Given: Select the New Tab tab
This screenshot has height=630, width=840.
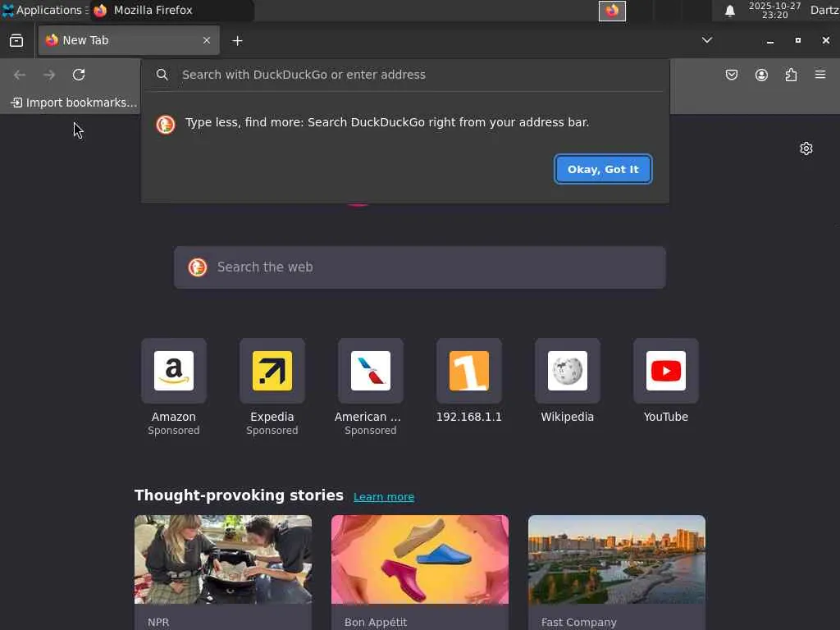Looking at the screenshot, I should coord(129,40).
